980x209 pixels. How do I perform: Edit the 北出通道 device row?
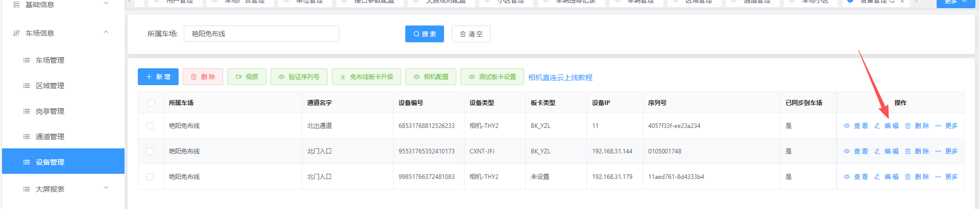tap(886, 126)
